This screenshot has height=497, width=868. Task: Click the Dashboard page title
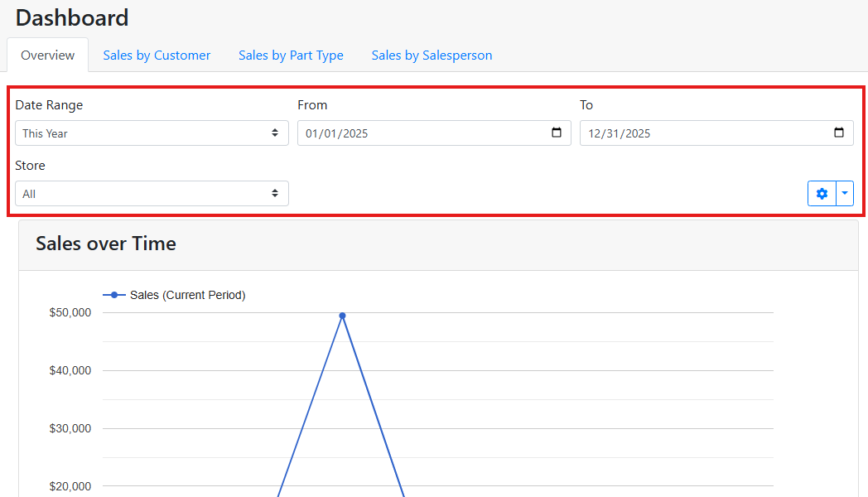click(x=71, y=17)
